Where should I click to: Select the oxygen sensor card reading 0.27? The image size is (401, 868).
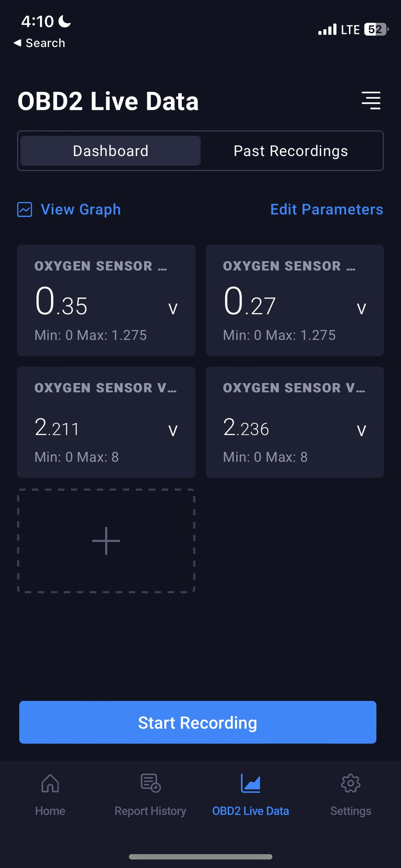[x=295, y=300]
